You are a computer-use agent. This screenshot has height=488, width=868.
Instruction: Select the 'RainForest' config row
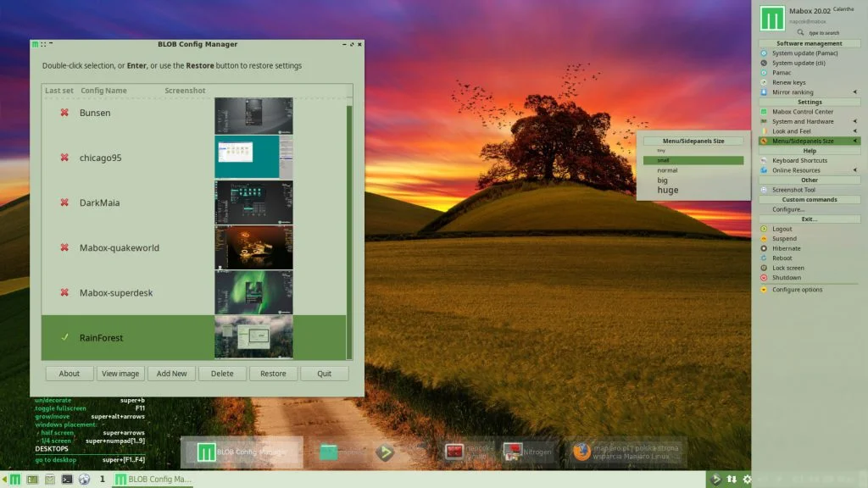coord(194,337)
